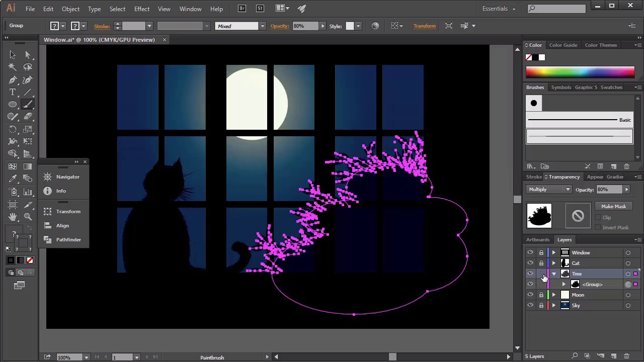The image size is (644, 362).
Task: Click the Transform link in control bar
Action: pos(424,26)
